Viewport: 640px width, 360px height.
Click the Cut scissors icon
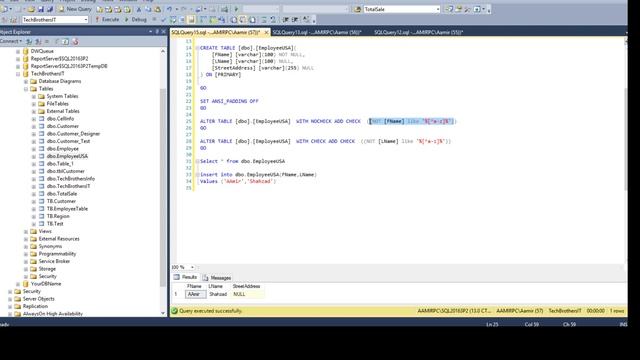click(139, 9)
